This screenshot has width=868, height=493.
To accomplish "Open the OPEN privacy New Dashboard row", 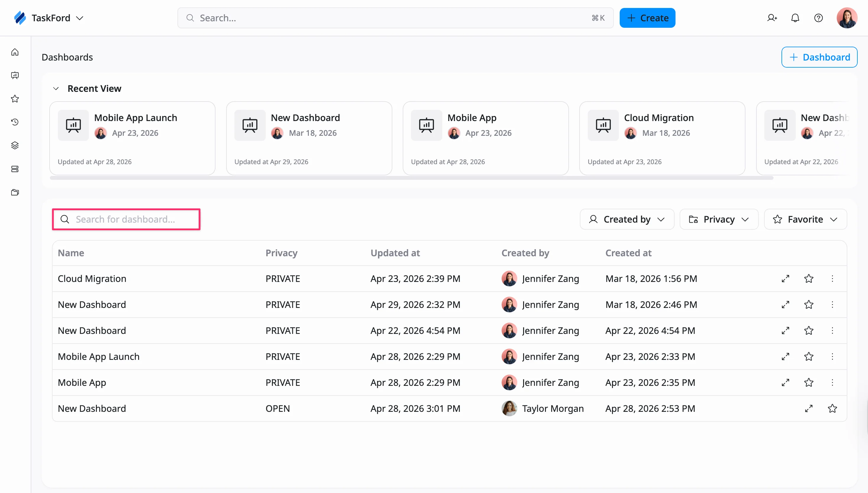I will (449, 409).
